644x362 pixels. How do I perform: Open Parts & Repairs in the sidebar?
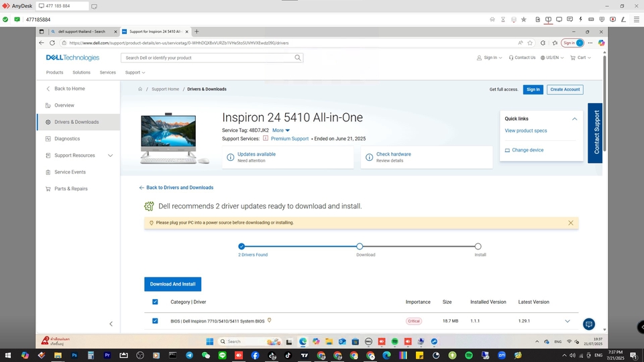pos(70,189)
